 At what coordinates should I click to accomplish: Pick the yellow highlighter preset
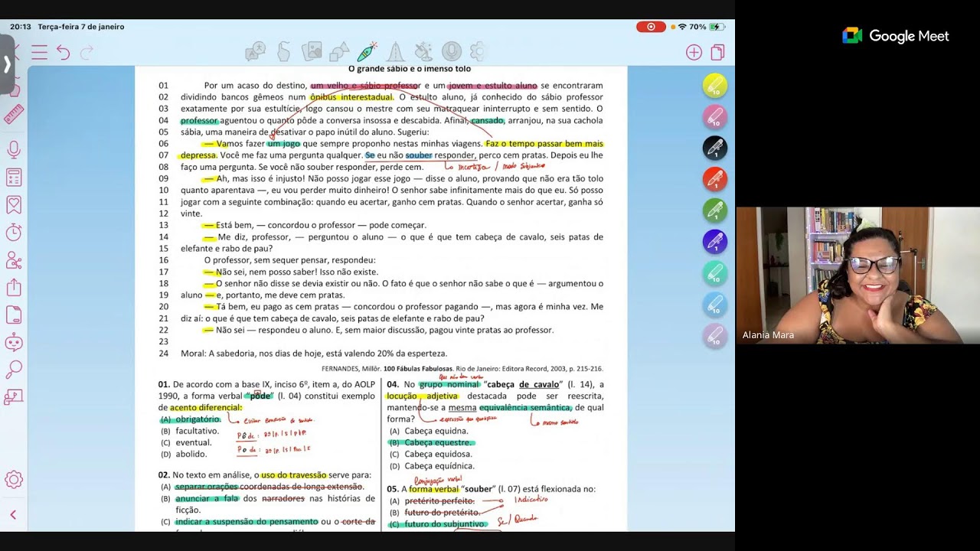point(715,86)
